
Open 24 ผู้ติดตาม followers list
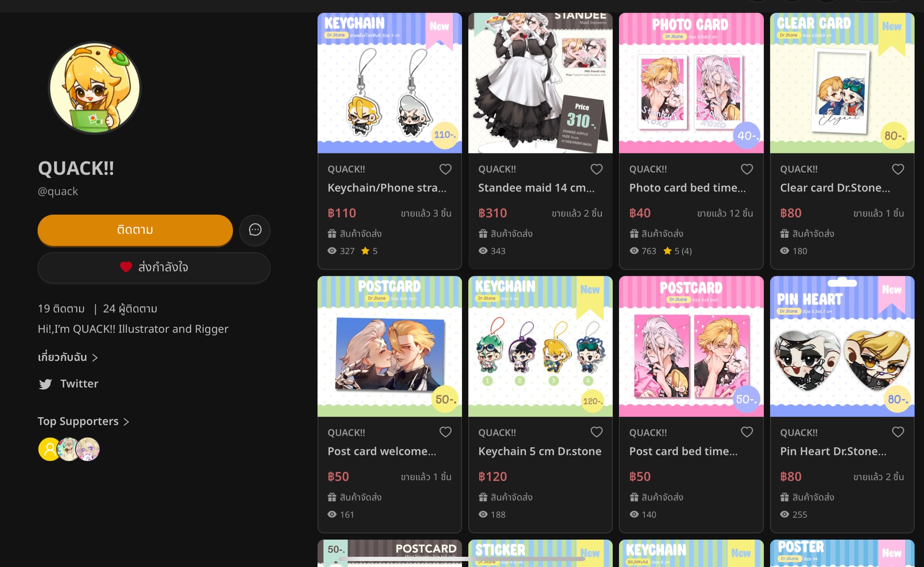[130, 308]
